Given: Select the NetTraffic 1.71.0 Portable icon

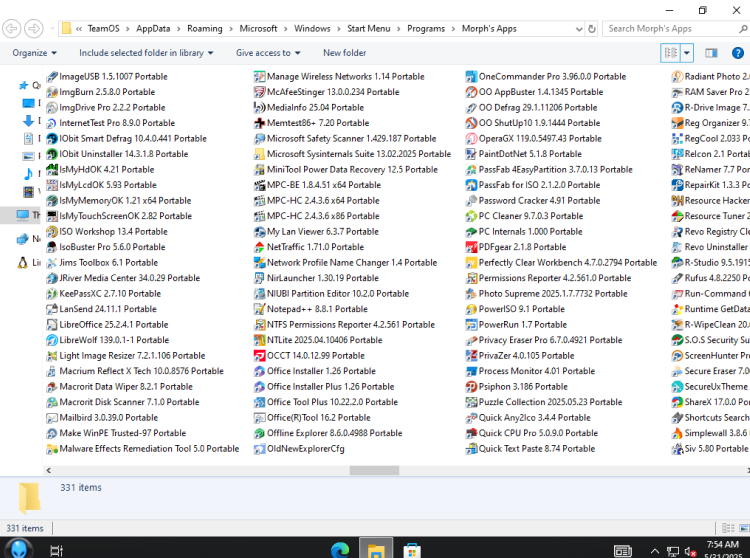Looking at the screenshot, I should (x=259, y=247).
